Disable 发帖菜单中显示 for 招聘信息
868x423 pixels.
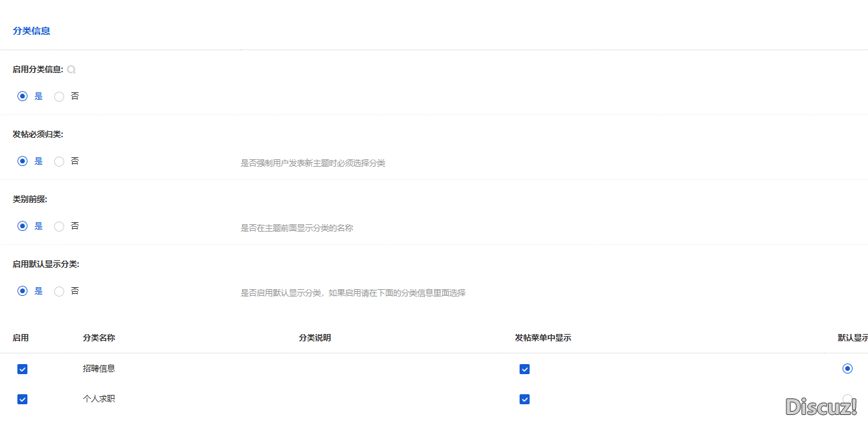tap(524, 369)
